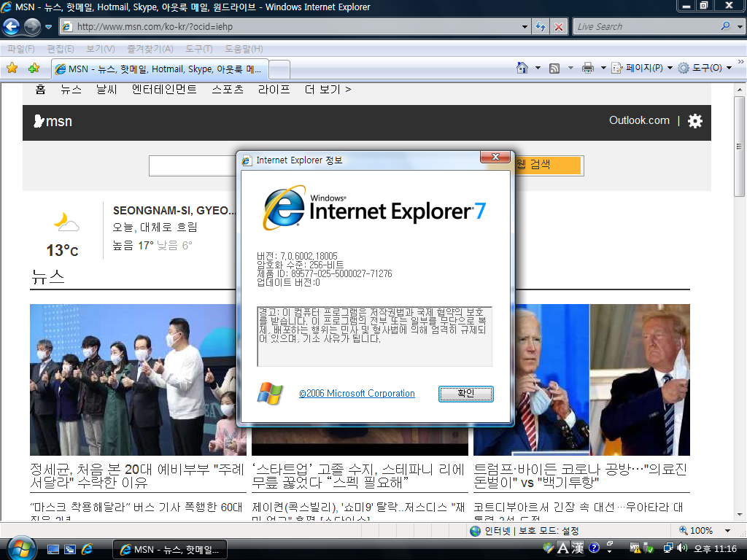Click the address bar URL field
The height and width of the screenshot is (560, 747).
[x=290, y=27]
